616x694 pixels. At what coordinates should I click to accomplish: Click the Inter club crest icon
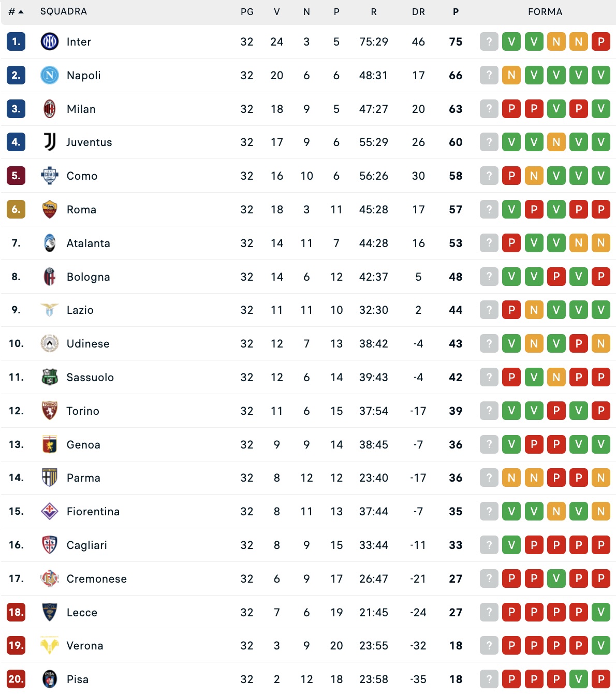click(x=50, y=41)
